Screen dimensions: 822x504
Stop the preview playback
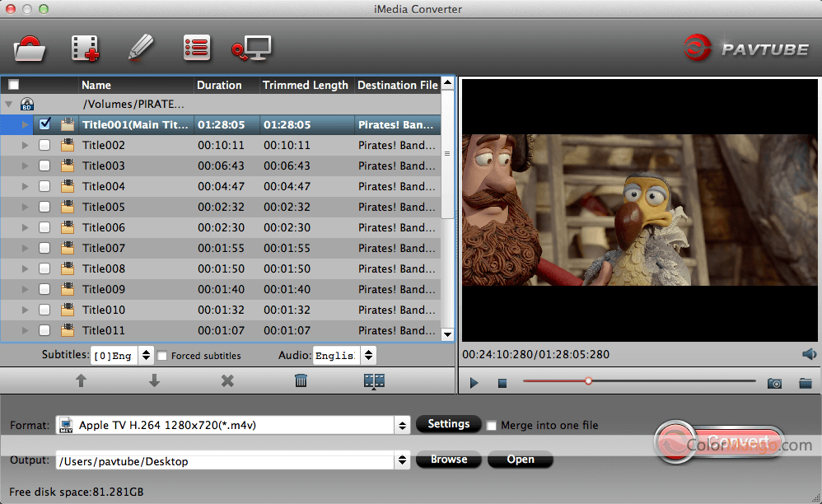coord(502,384)
